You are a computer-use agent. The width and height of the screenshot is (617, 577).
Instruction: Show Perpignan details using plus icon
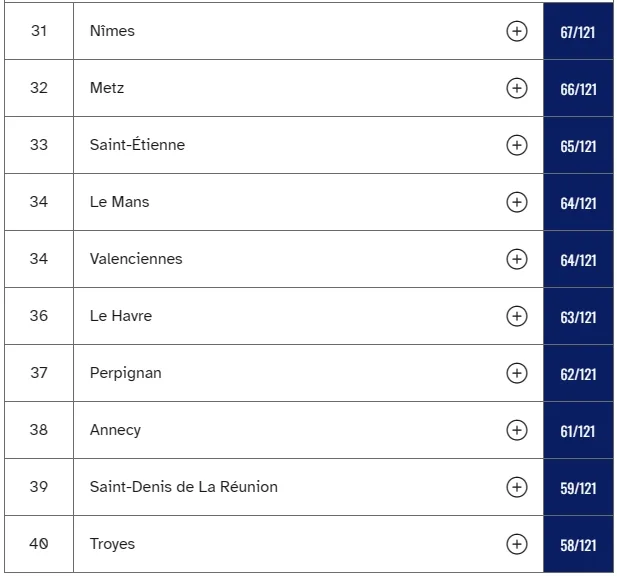(x=516, y=373)
